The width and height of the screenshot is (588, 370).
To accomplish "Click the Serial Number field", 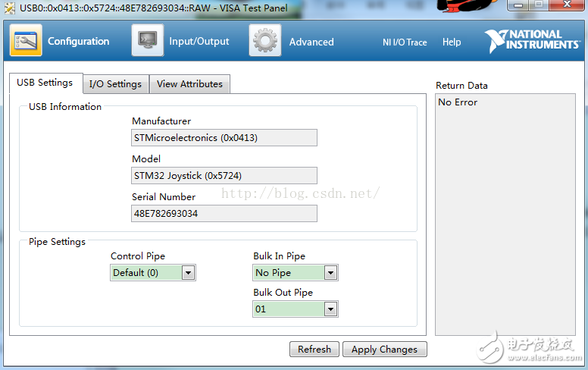I will 224,214.
